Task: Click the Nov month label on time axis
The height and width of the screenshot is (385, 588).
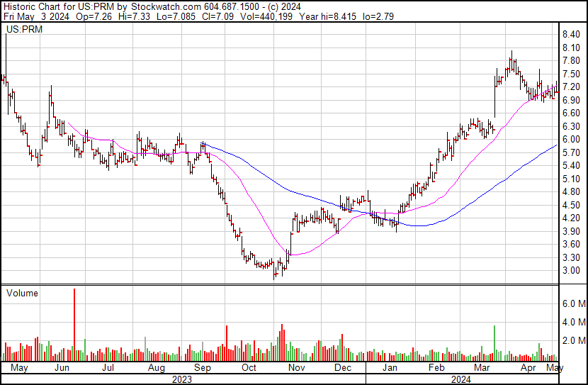Action: 297,368
